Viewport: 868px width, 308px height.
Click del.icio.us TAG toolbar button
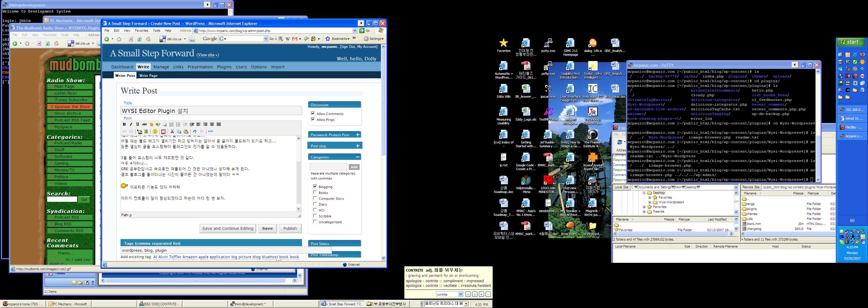(192, 39)
